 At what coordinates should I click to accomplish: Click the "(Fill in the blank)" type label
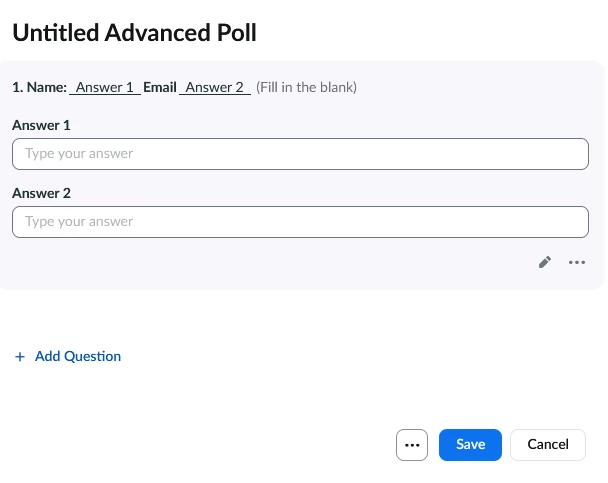[307, 88]
